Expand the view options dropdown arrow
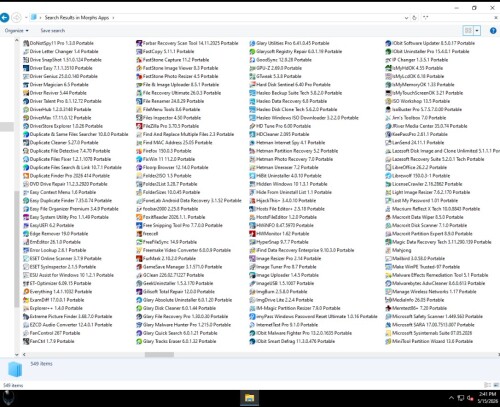Viewport: 500px width, 407px height. point(477,31)
